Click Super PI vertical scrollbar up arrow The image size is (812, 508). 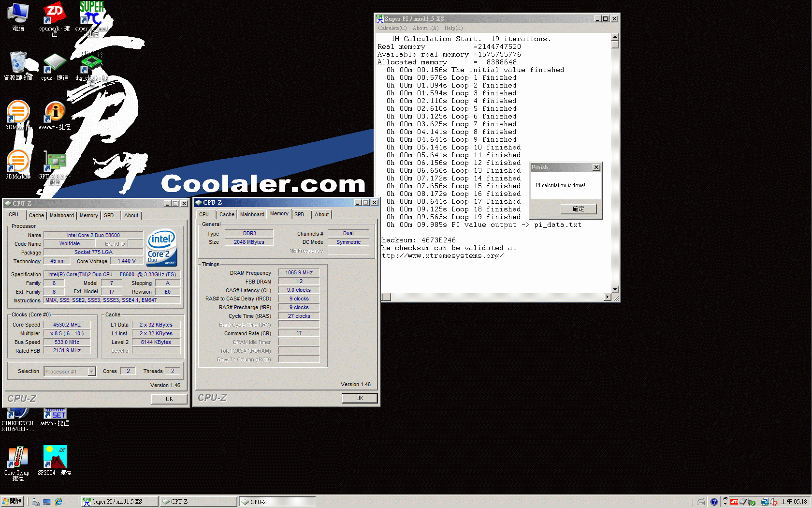pyautogui.click(x=615, y=37)
